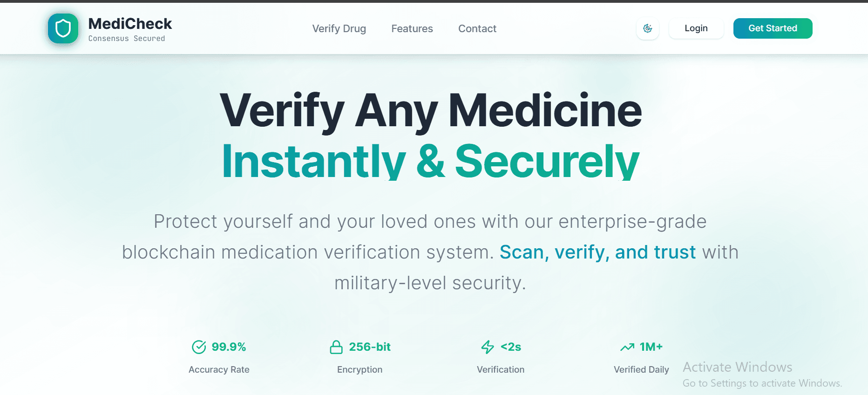Click the 99.9% Accuracy Rate stat
Viewport: 868px width, 395px height.
219,357
